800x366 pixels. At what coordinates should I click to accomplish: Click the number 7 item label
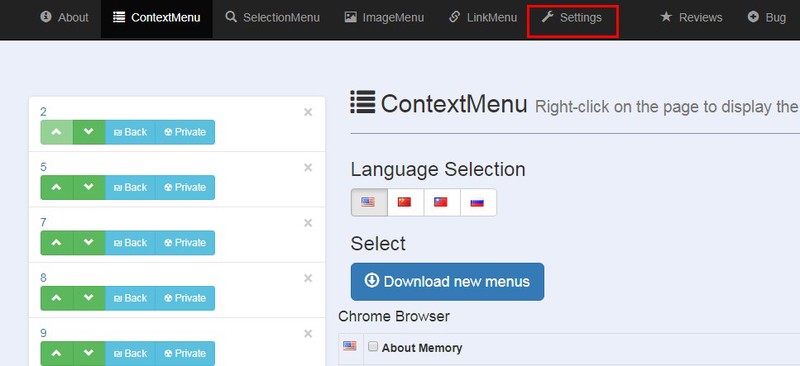(x=43, y=223)
